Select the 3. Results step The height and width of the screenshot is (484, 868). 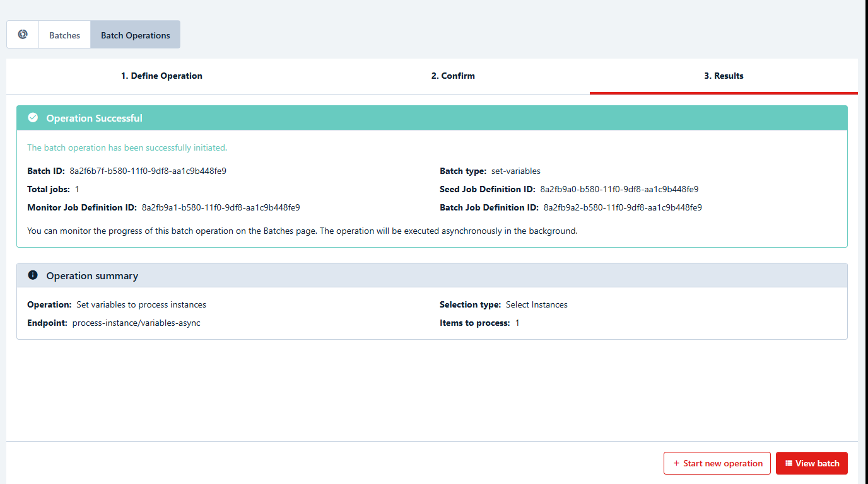(724, 76)
